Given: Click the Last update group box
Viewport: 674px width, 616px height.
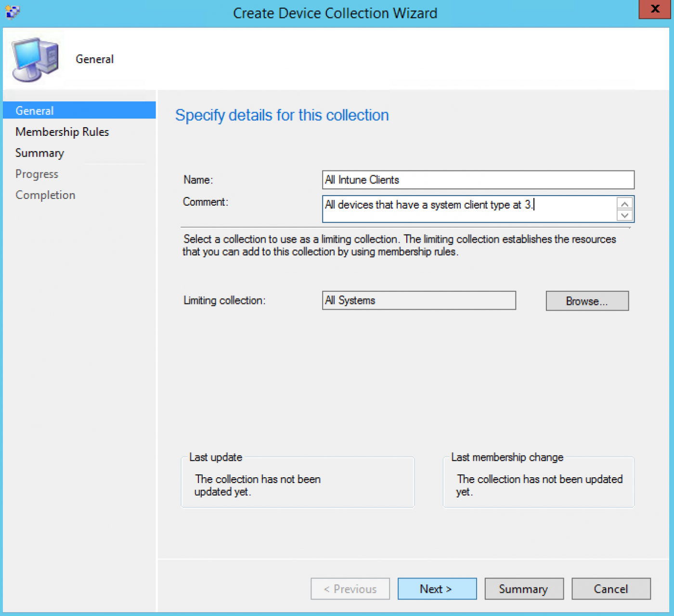Looking at the screenshot, I should (297, 482).
